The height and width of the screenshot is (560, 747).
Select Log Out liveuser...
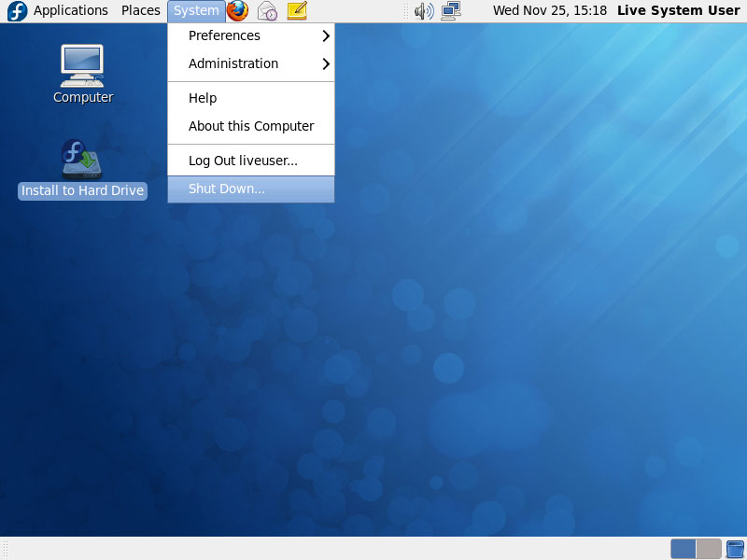point(251,161)
